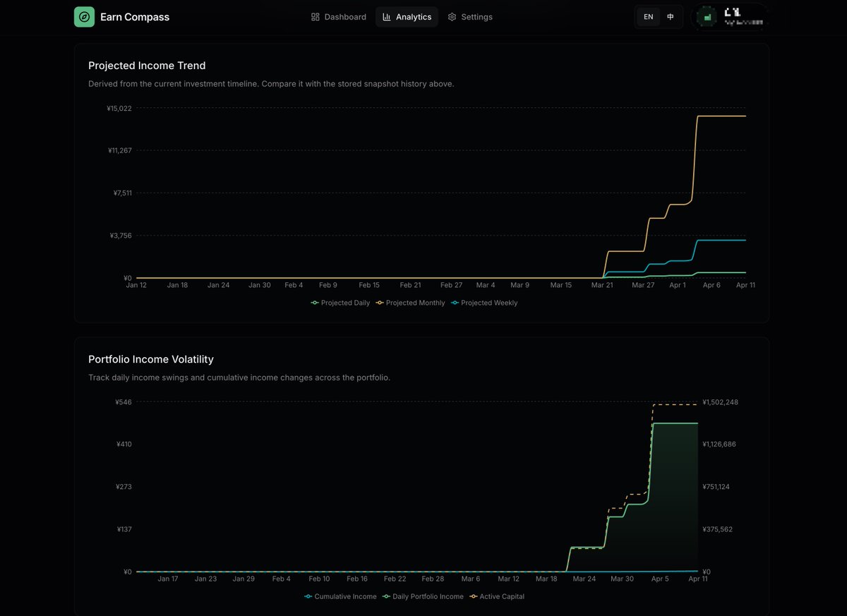847x616 pixels.
Task: Click the "Portfolio Income Volatility" heading
Action: 151,359
